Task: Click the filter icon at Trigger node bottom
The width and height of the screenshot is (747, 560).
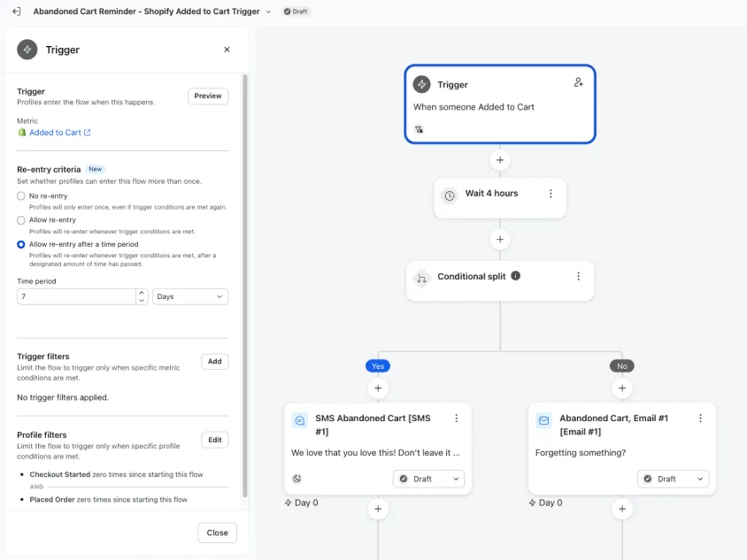Action: point(419,129)
